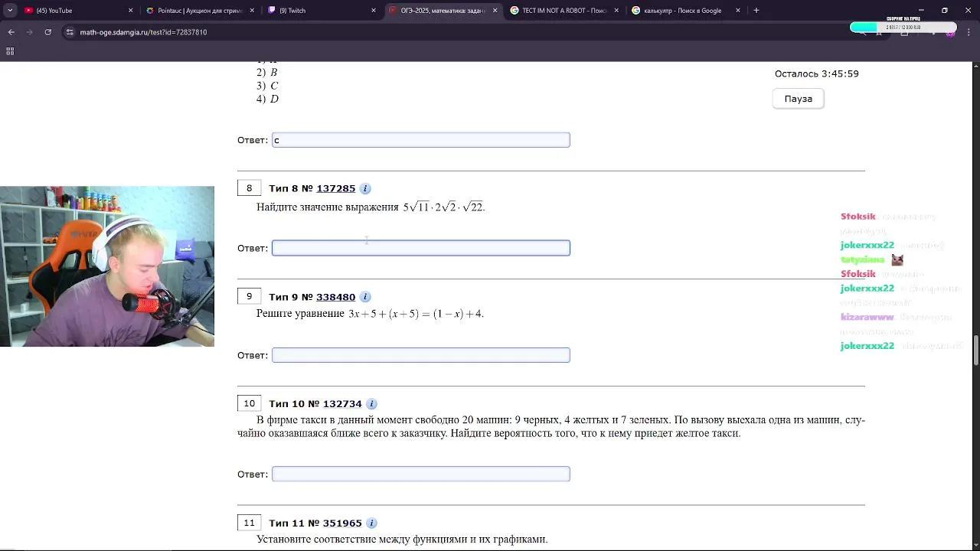Image resolution: width=980 pixels, height=551 pixels.
Task: Click chat username 'kizarawww'
Action: click(867, 317)
